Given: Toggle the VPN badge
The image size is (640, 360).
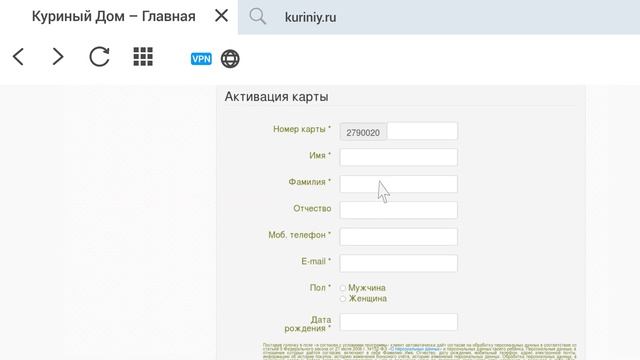Looking at the screenshot, I should (x=201, y=59).
